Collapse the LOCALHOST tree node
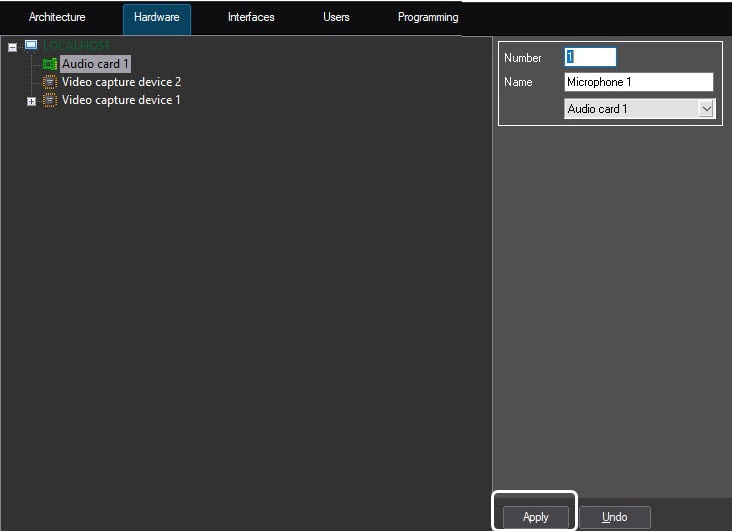Screen dimensions: 732x531 (13, 47)
